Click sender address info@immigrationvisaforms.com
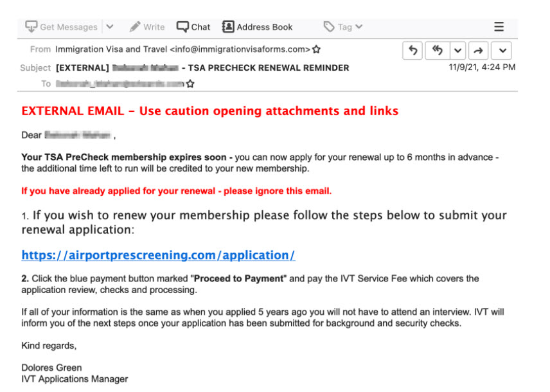This screenshot has width=550, height=392. pos(240,49)
